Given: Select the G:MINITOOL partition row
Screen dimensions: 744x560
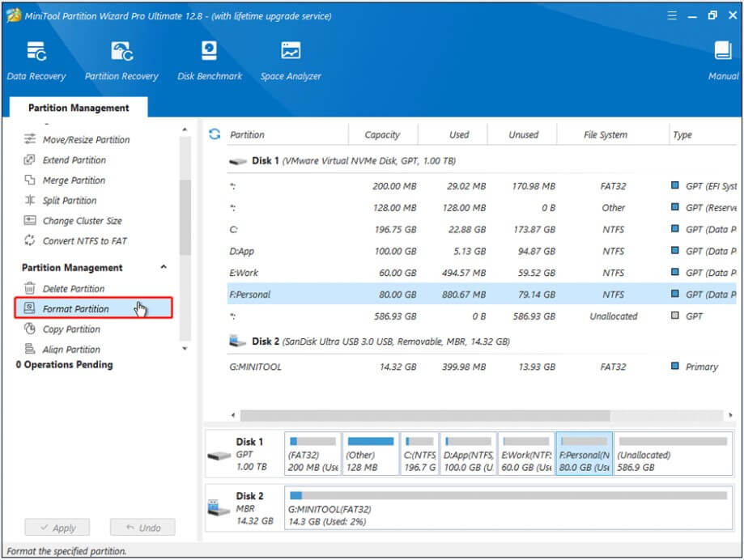Looking at the screenshot, I should point(482,367).
